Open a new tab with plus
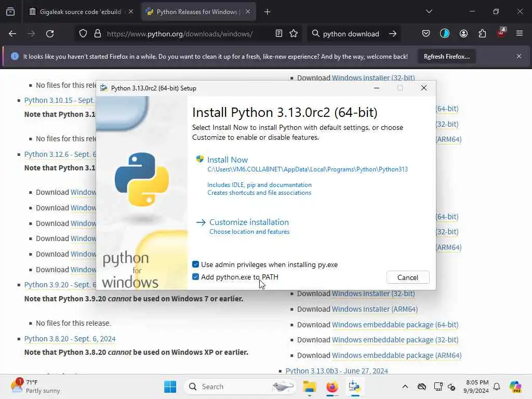Viewport: 532px width, 399px height. click(267, 12)
